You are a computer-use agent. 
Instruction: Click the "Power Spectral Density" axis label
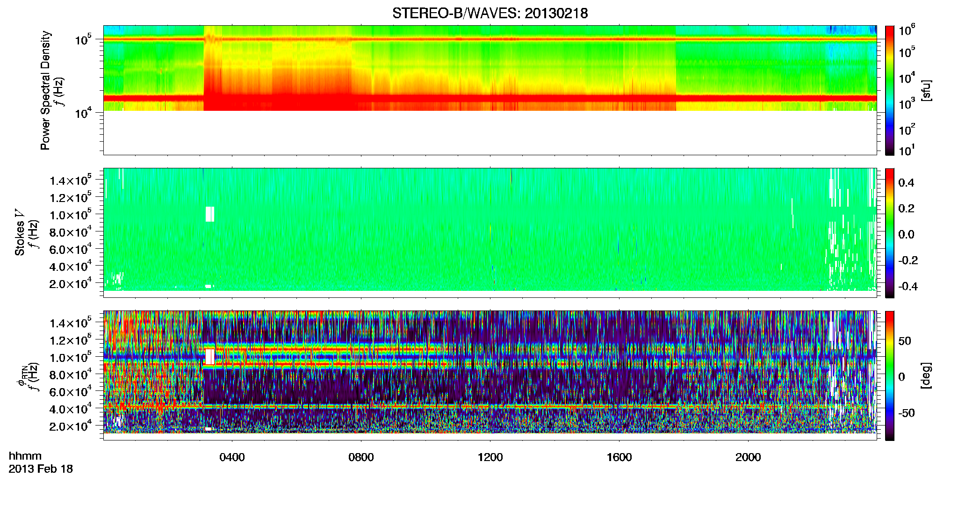point(45,90)
